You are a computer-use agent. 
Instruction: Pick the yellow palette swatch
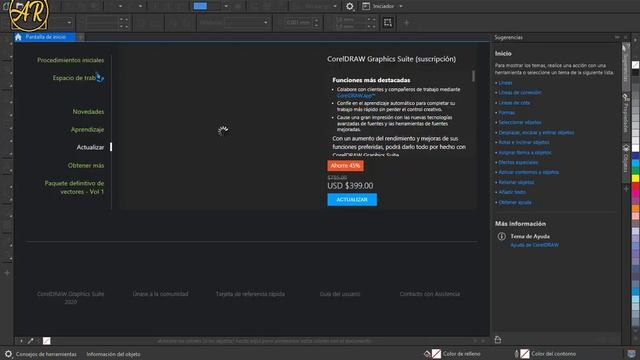[x=636, y=178]
